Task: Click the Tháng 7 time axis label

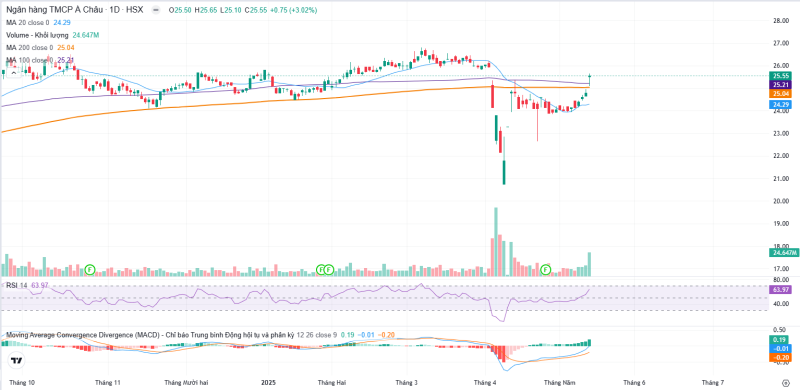Action: [713, 382]
